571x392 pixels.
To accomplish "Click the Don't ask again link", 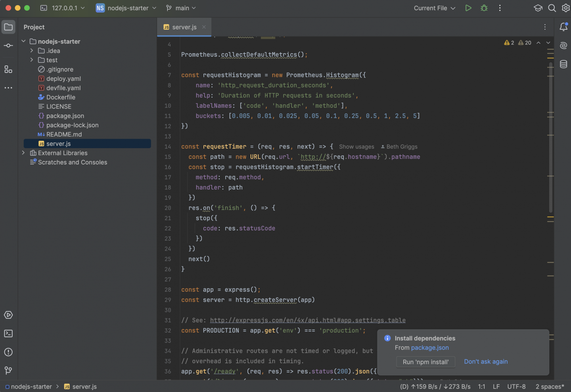I will (486, 361).
